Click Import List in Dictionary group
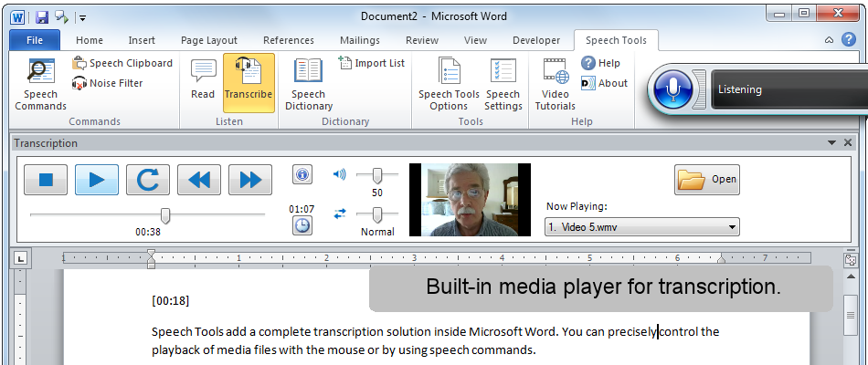Viewport: 868px width, 365px height. (372, 63)
